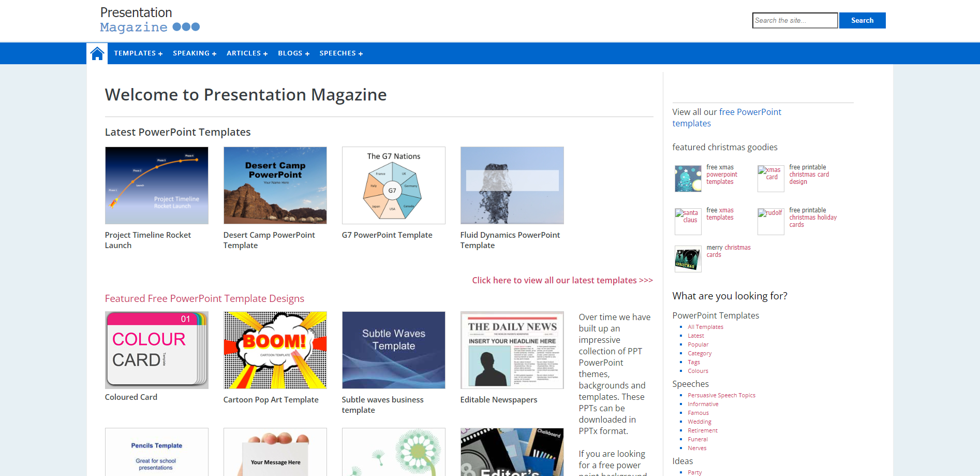
Task: Expand the Speeches menu
Action: 341,53
